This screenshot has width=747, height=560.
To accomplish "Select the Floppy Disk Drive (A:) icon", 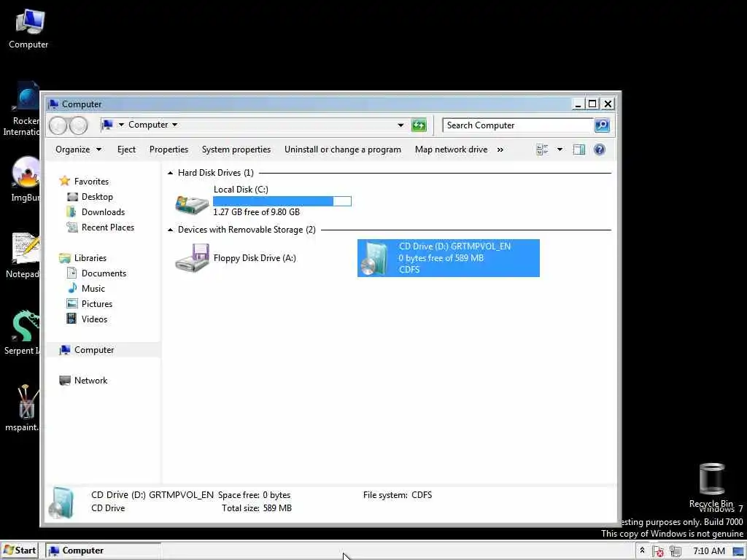I will click(x=192, y=257).
